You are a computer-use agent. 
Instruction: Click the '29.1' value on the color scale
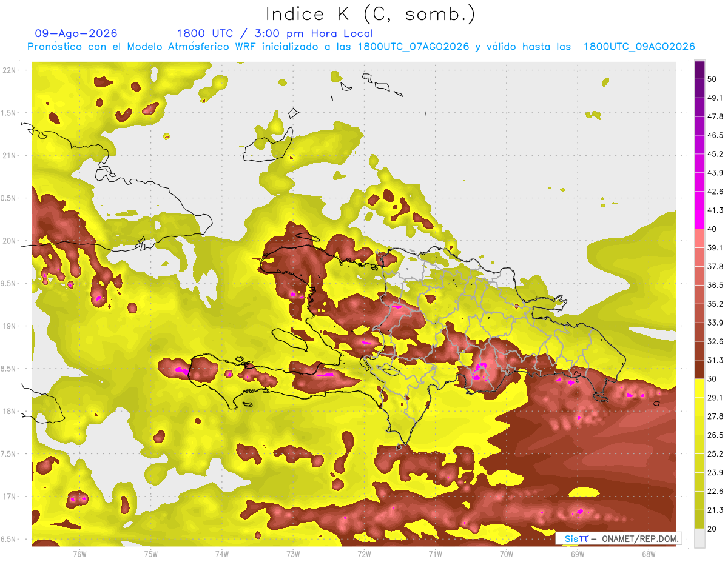715,398
